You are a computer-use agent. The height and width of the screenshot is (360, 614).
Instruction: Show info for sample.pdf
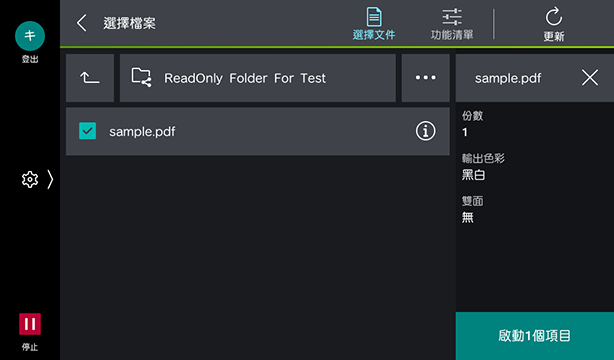[425, 131]
